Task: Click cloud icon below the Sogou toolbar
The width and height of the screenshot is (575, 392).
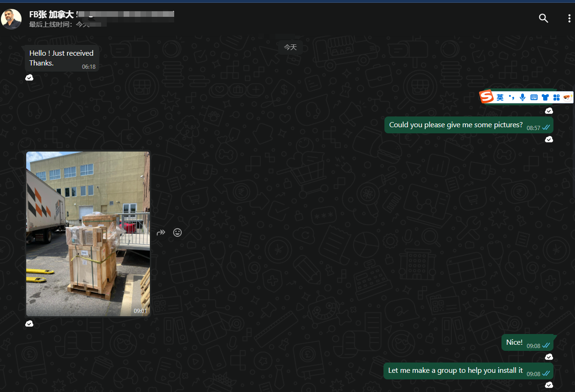Action: pyautogui.click(x=549, y=111)
